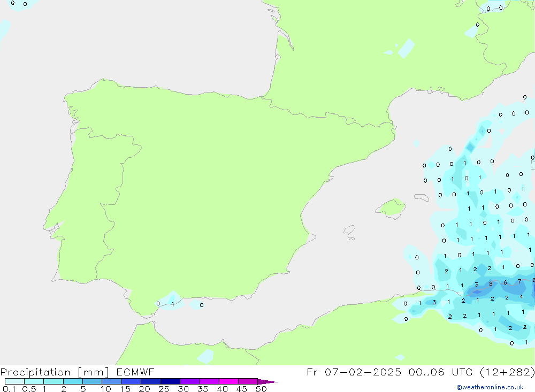535x392 pixels.
Task: Select the island of Menorca
Action: coord(421,197)
